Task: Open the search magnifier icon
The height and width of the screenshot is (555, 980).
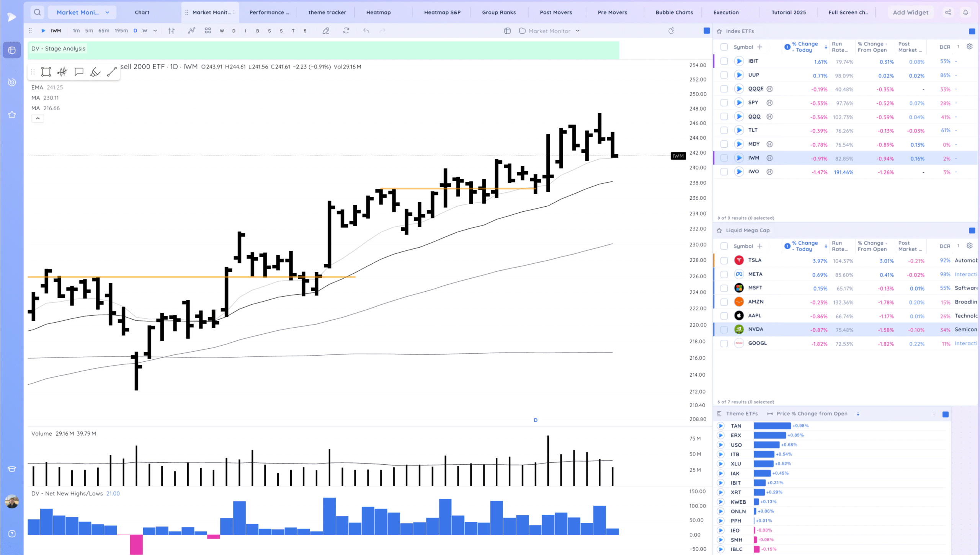Action: tap(37, 12)
